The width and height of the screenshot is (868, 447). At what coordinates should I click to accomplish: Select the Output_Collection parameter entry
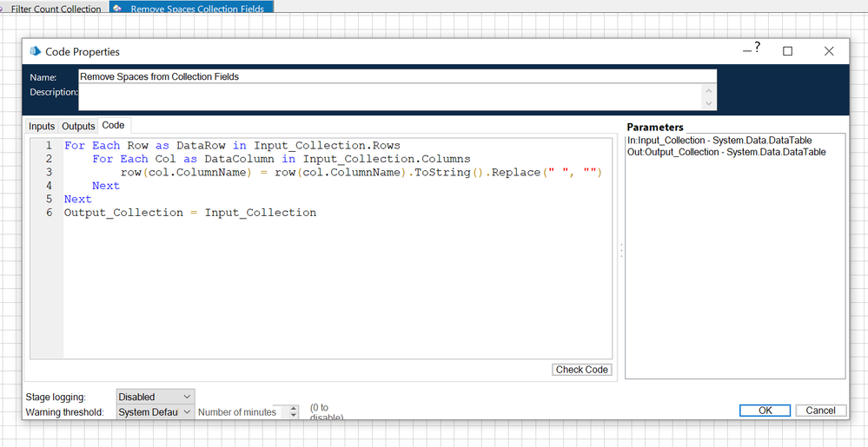point(726,152)
